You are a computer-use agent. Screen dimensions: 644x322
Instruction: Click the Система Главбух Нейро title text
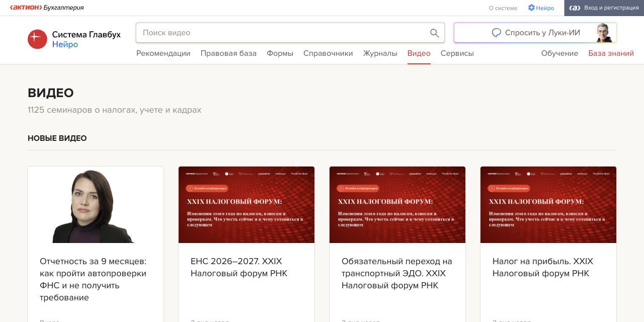(x=86, y=39)
